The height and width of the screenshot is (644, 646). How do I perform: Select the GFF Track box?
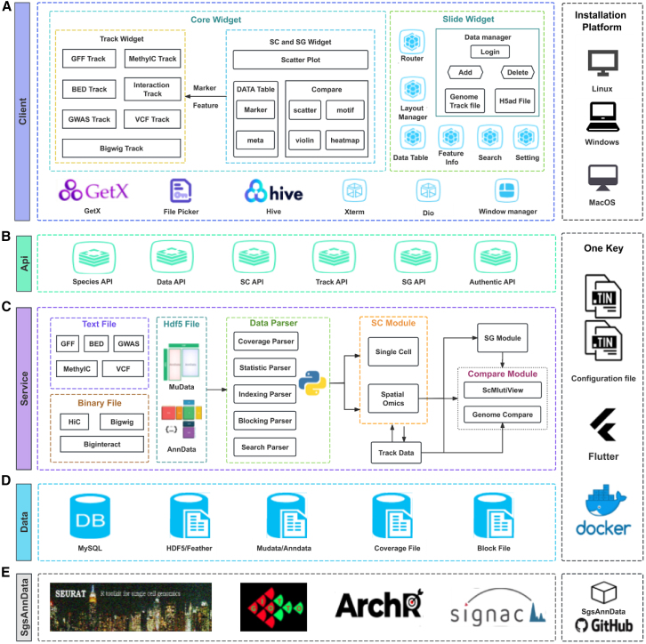89,59
